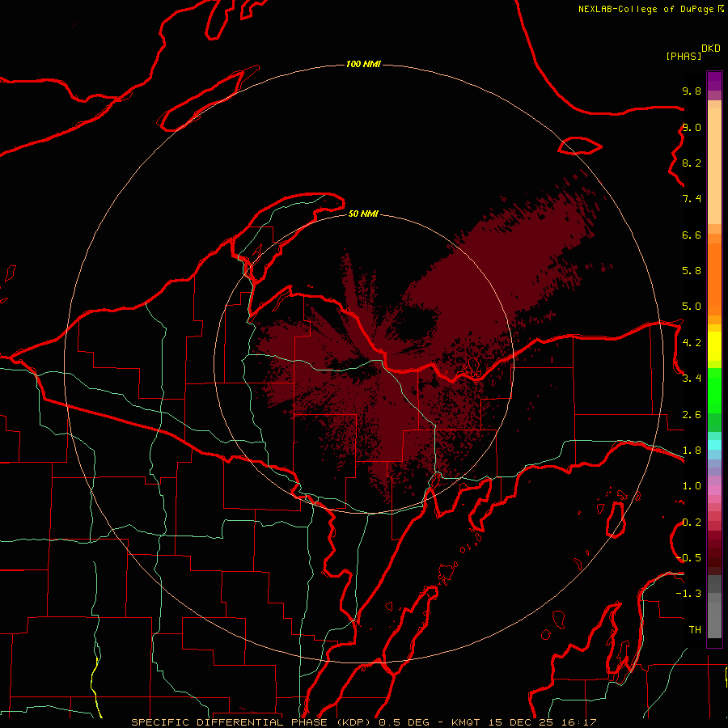Click the 3.4 value on the color scale
Screen dimensions: 728x728
coord(692,379)
